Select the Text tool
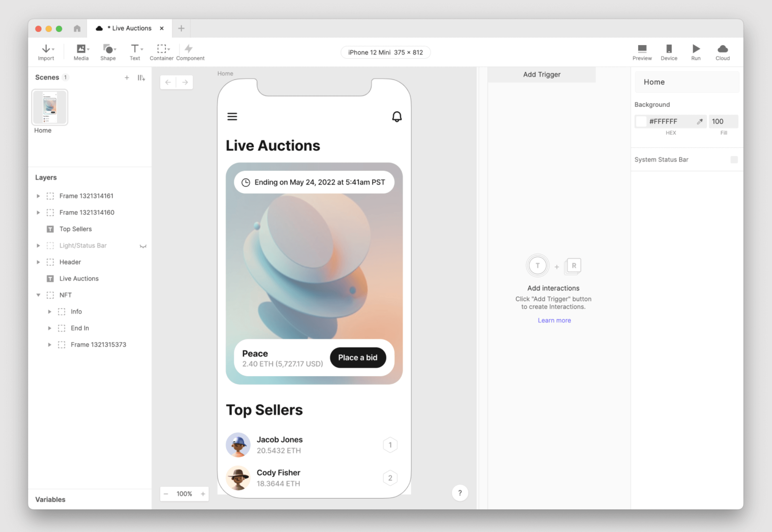 135,52
